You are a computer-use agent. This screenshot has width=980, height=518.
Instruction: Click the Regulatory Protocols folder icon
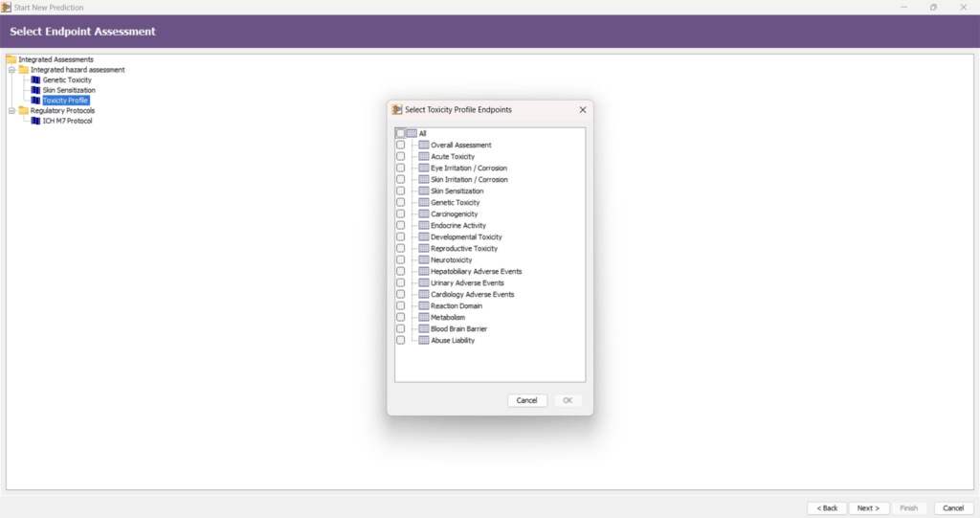(x=23, y=110)
